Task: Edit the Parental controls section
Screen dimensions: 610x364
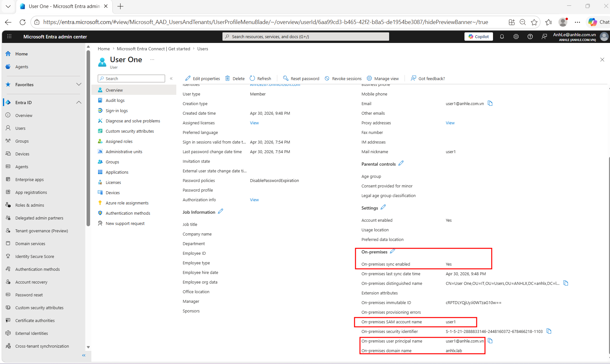Action: [x=401, y=163]
